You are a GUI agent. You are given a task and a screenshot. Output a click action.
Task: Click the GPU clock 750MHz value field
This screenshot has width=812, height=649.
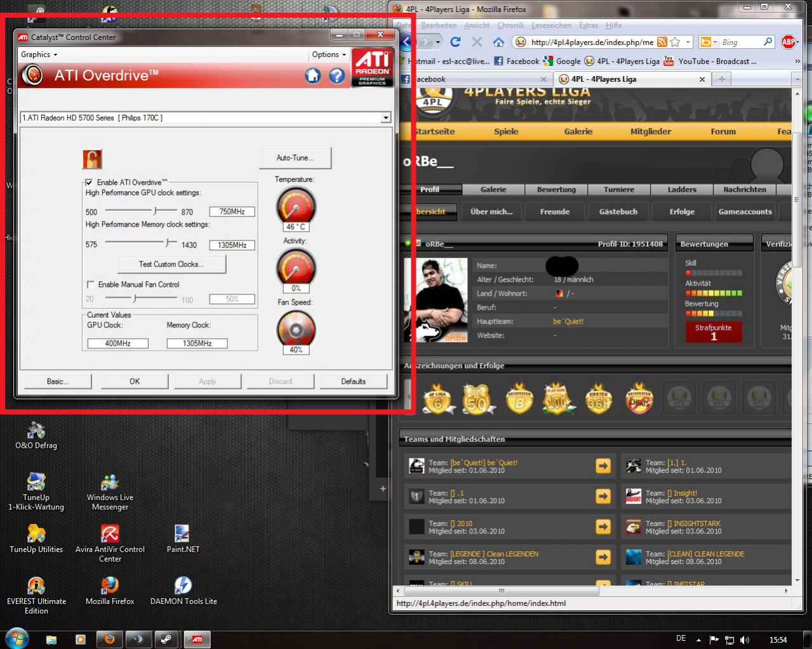point(232,212)
